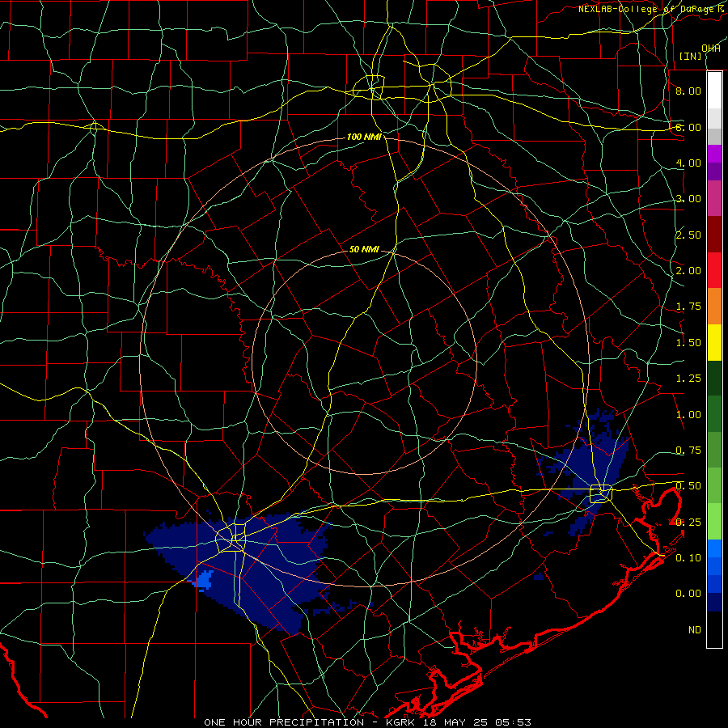Click the 'OHA' product code label
The image size is (728, 728).
tap(711, 49)
